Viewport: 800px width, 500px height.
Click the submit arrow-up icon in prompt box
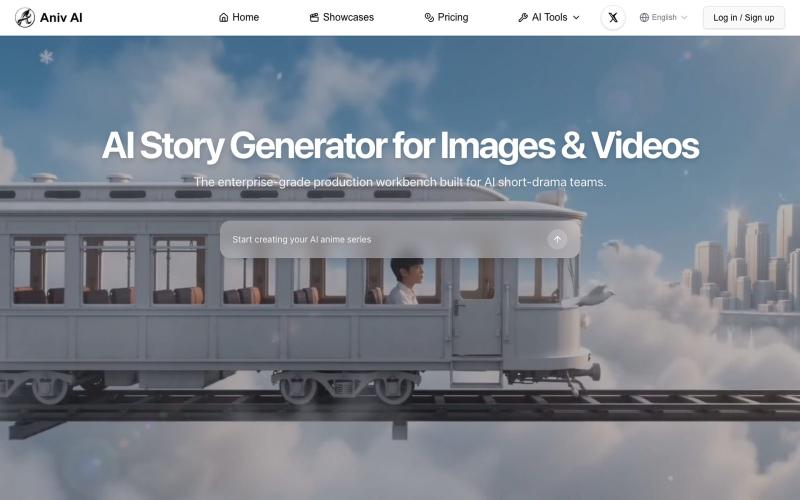tap(557, 239)
